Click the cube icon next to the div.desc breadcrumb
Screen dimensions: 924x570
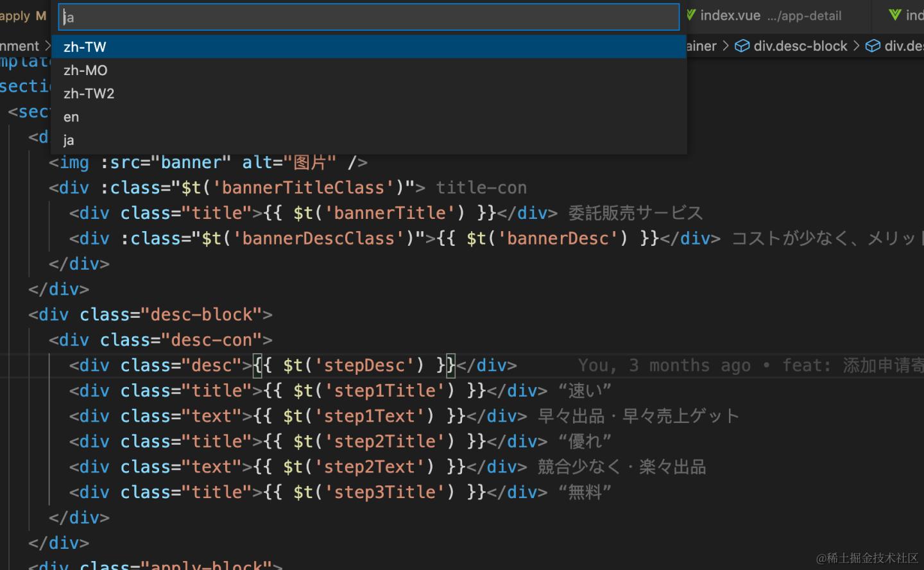click(873, 46)
